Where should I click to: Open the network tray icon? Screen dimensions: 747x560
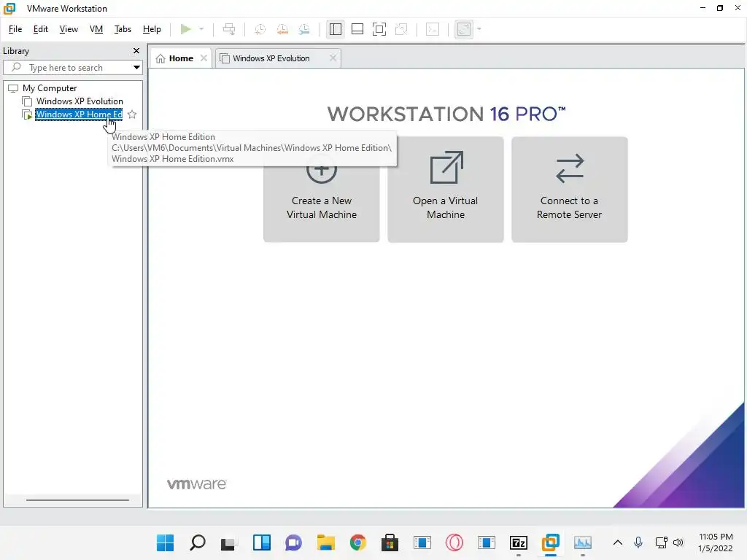[x=661, y=542]
